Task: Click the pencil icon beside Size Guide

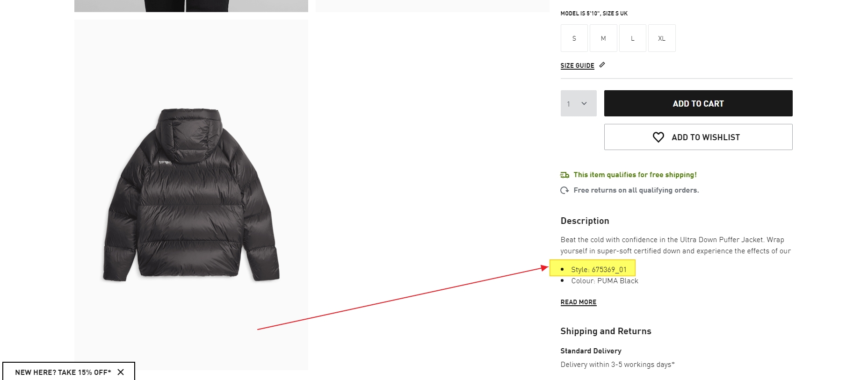Action: (602, 65)
